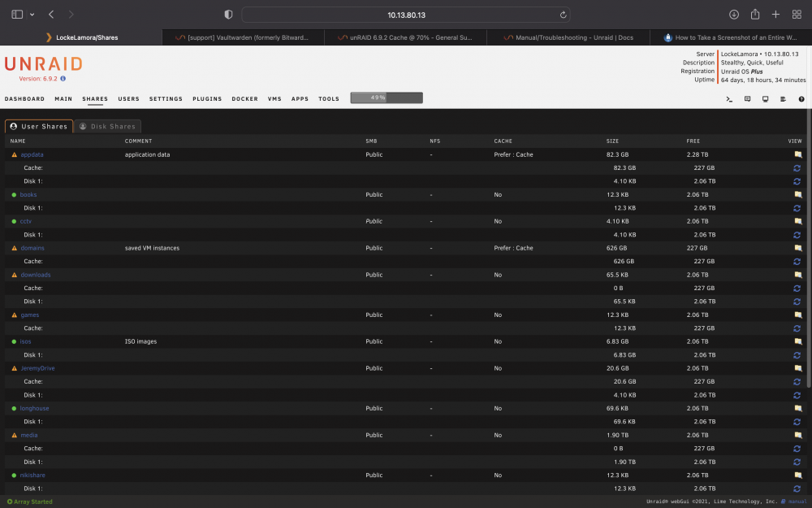
Task: Click the Safari privacy shield icon
Action: pyautogui.click(x=228, y=15)
